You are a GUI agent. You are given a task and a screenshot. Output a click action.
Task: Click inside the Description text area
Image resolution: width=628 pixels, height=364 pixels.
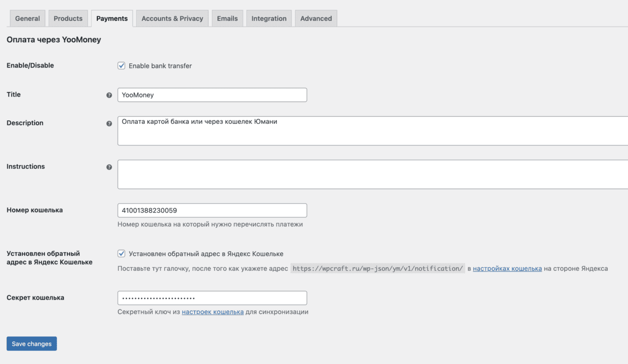pos(372,131)
